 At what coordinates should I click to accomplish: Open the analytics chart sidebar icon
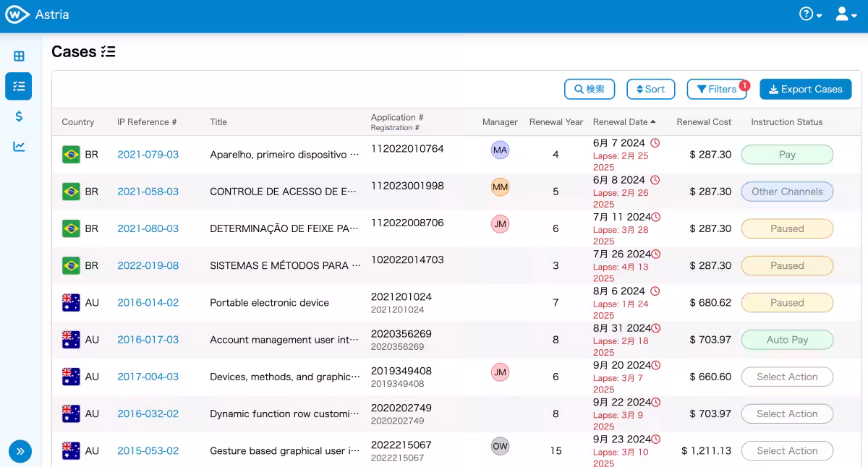19,147
